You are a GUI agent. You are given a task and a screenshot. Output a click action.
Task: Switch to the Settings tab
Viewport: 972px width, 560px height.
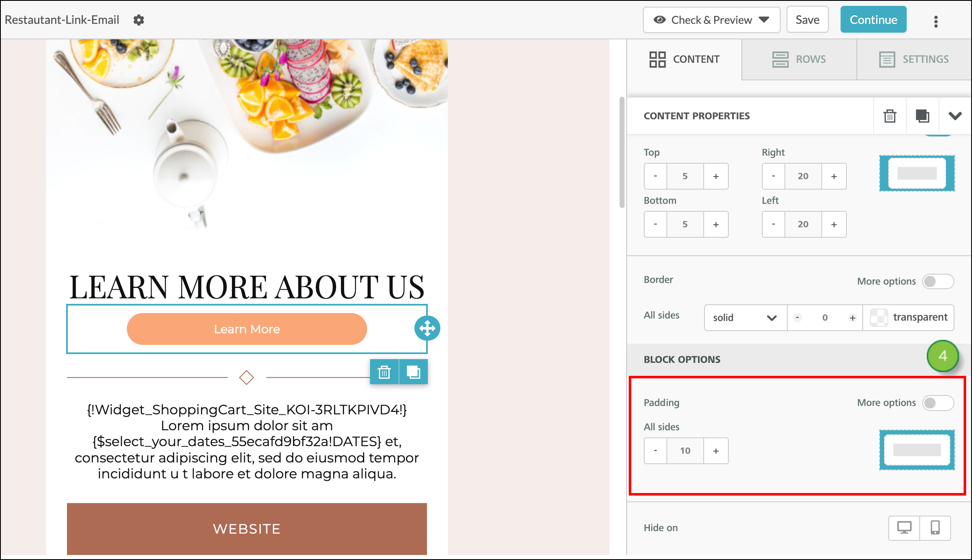(x=914, y=59)
